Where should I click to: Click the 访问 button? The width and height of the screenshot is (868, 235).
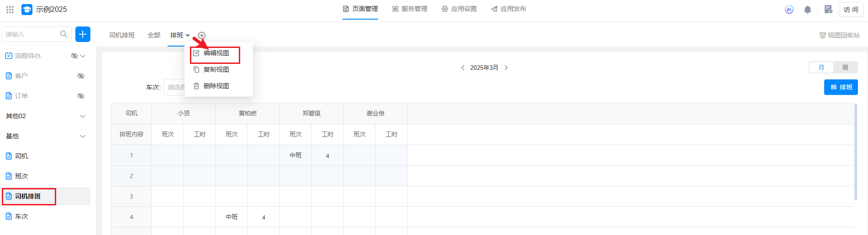click(x=851, y=10)
